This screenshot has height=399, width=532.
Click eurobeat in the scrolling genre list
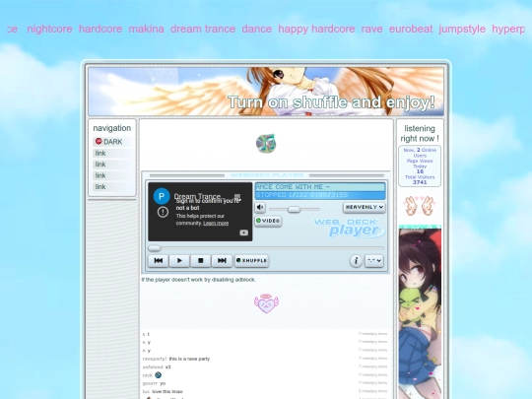[411, 29]
